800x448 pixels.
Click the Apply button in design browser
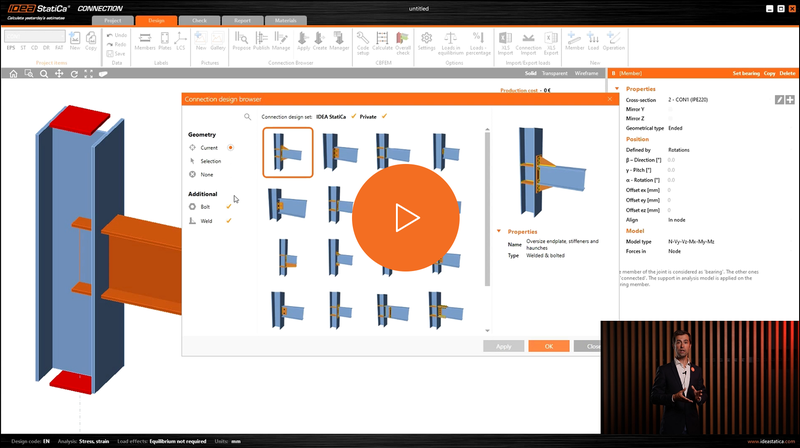504,346
